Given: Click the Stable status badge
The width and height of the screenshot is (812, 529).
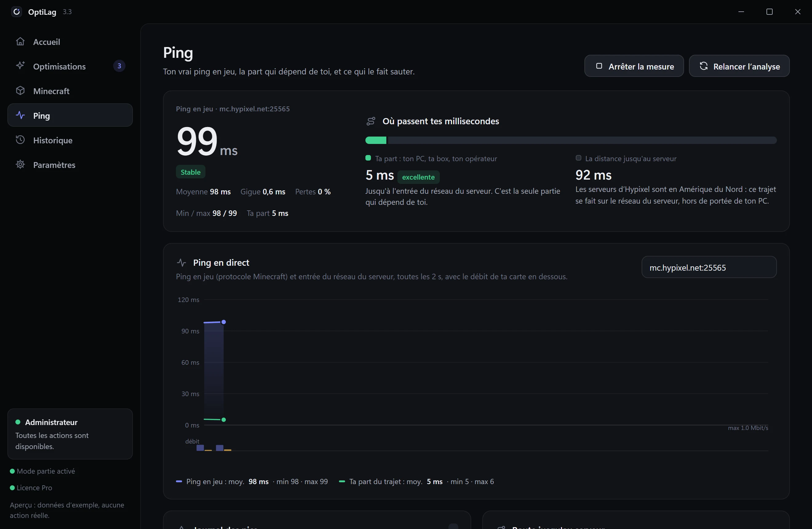Looking at the screenshot, I should (190, 172).
